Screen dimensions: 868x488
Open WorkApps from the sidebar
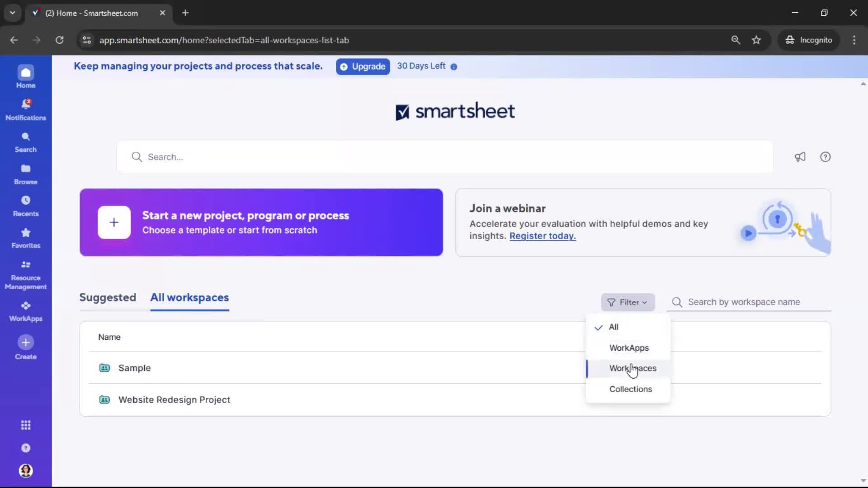pyautogui.click(x=25, y=310)
